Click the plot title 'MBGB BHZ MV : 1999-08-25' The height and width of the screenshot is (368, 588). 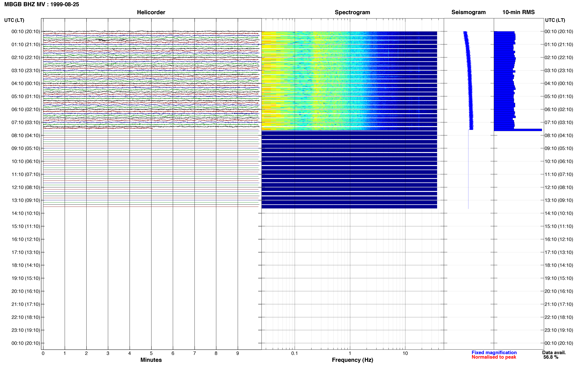(42, 4)
